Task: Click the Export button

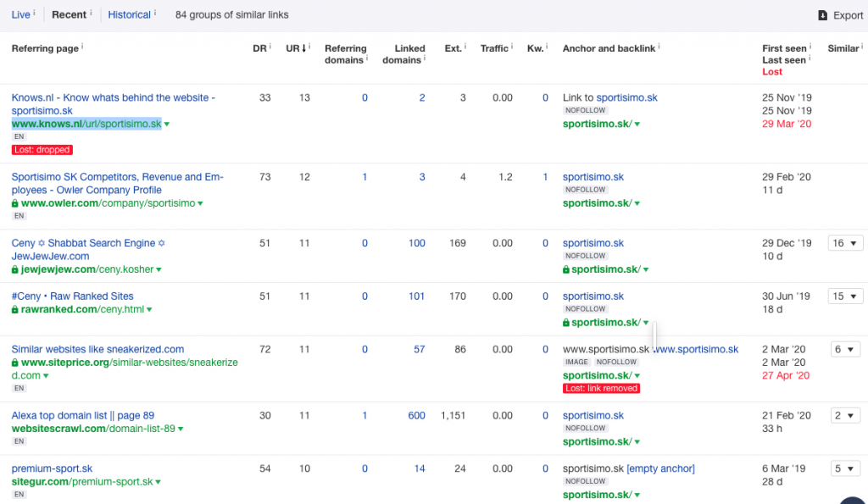Action: point(841,15)
